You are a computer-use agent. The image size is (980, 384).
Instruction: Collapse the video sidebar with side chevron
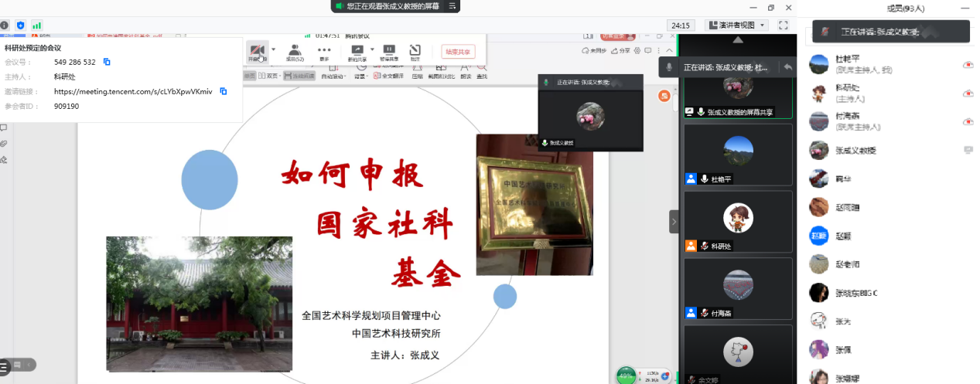point(673,222)
